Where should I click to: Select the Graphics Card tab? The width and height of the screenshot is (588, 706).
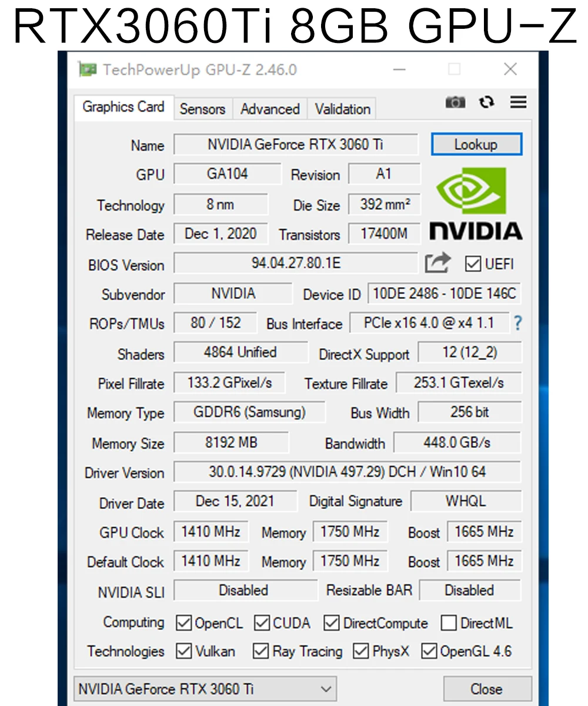[123, 107]
